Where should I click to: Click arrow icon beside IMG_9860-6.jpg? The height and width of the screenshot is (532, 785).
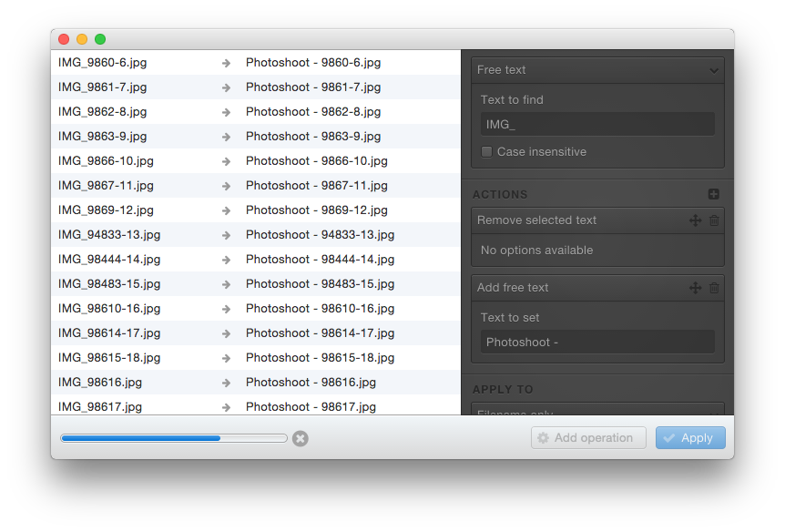pyautogui.click(x=226, y=64)
